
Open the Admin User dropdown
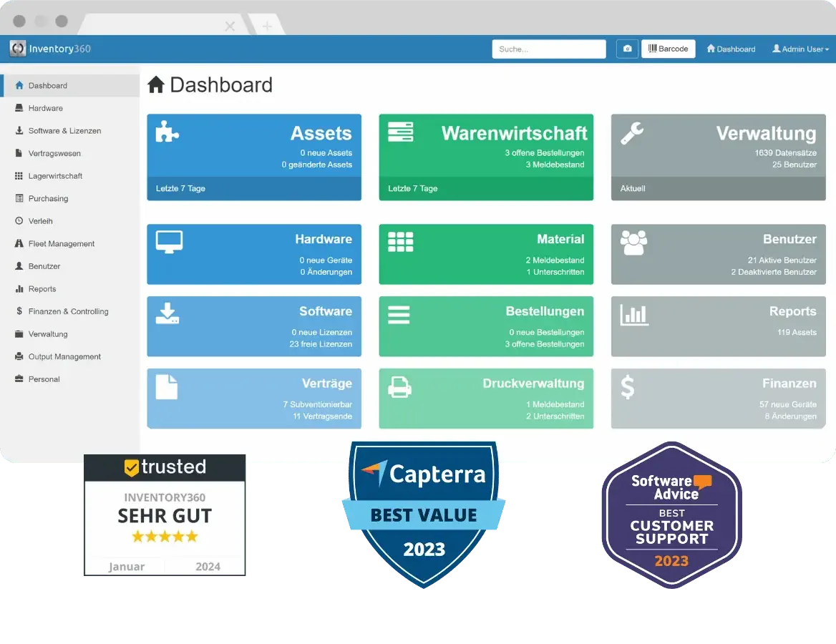pos(800,49)
